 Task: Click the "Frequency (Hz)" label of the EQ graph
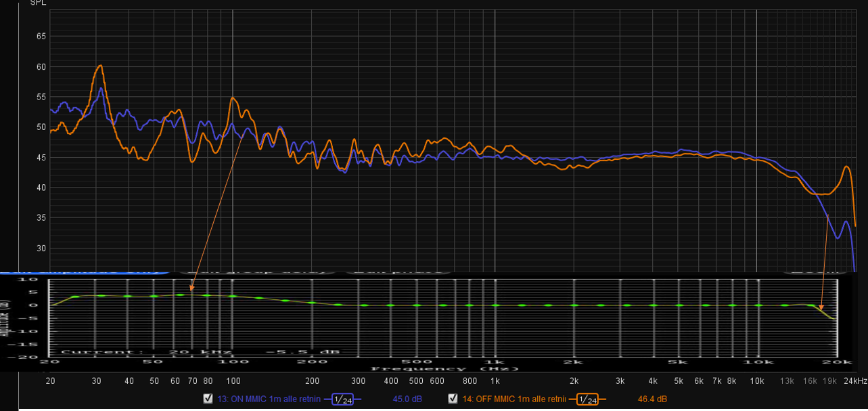(x=444, y=368)
